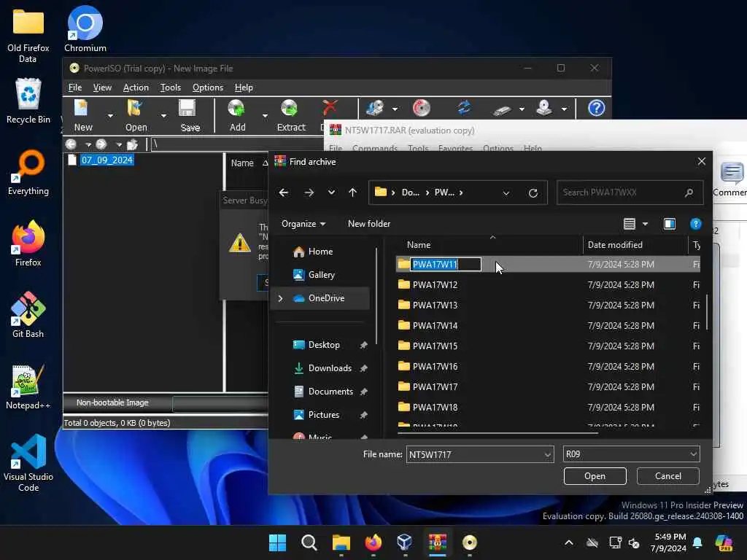Open the PowerISO Help menu
Image resolution: width=747 pixels, height=560 pixels.
pyautogui.click(x=244, y=87)
